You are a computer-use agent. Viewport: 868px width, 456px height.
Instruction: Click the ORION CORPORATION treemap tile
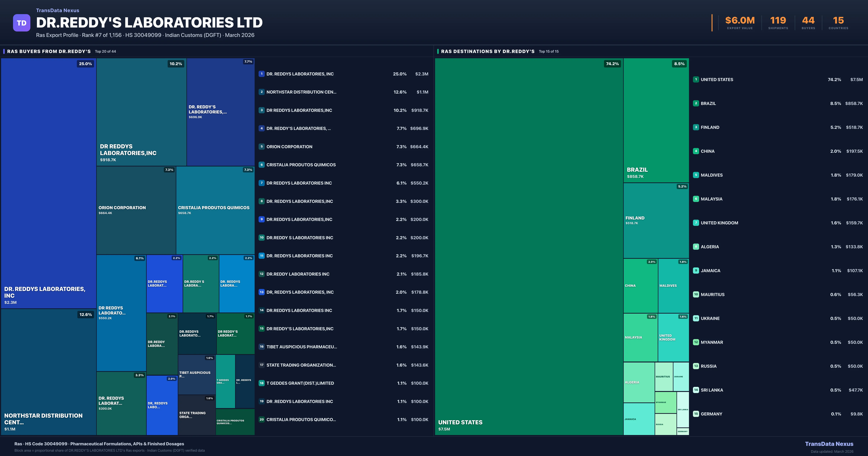pyautogui.click(x=136, y=210)
